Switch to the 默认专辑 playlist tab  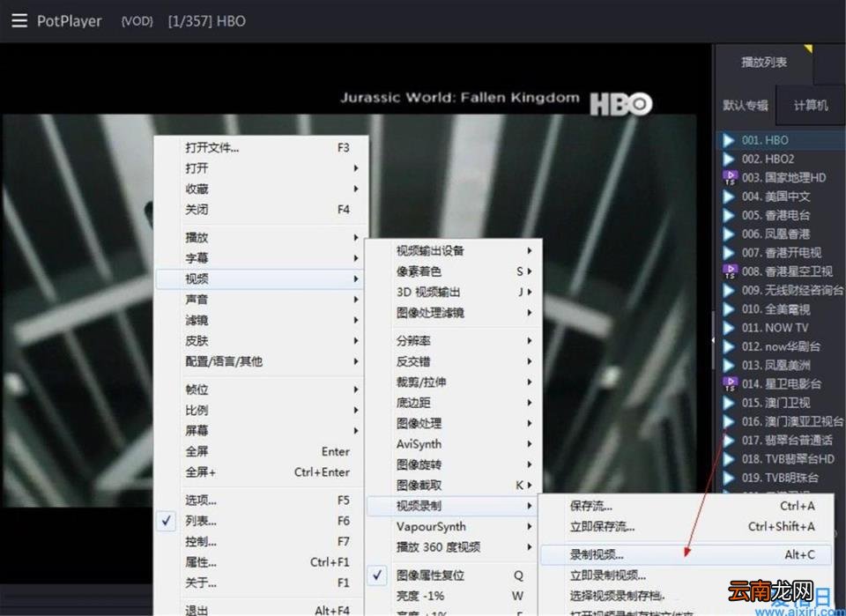point(746,105)
